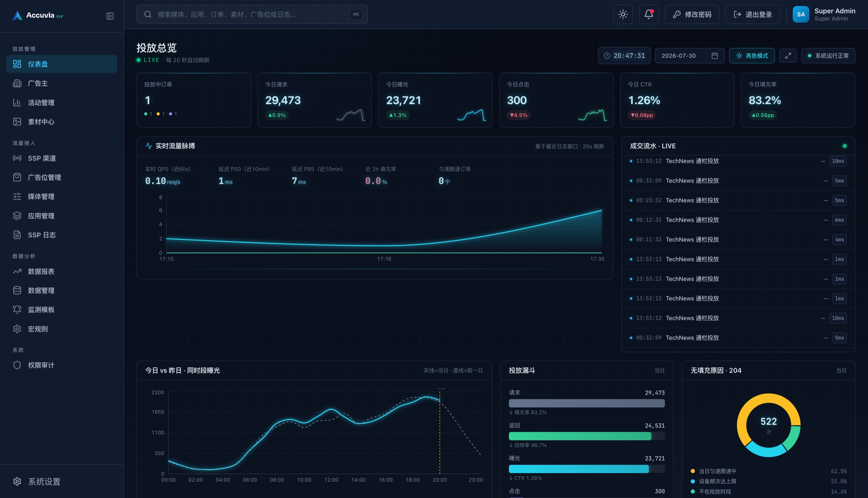Image resolution: width=868 pixels, height=498 pixels.
Task: Click the 00:23:32 TechNews transaction row
Action: click(738, 200)
